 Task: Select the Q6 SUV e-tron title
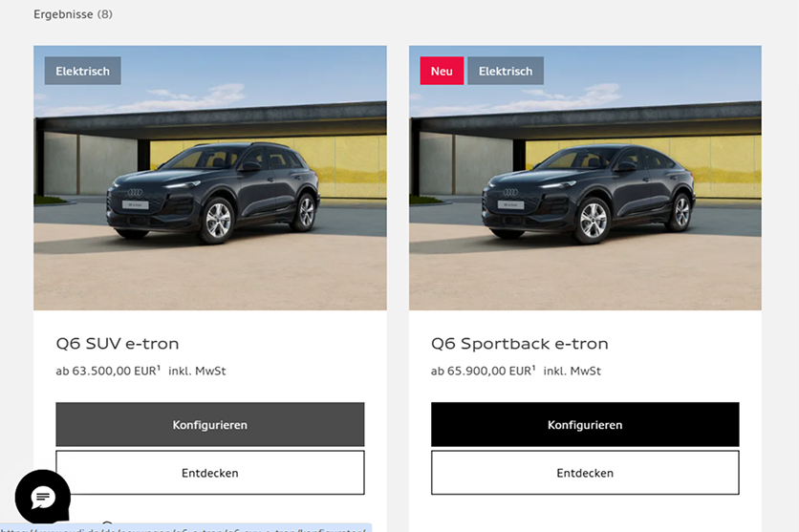tap(118, 344)
